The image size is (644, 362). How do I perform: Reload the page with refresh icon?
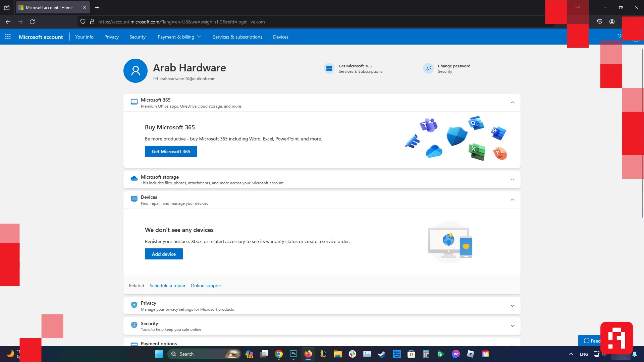tap(32, 22)
